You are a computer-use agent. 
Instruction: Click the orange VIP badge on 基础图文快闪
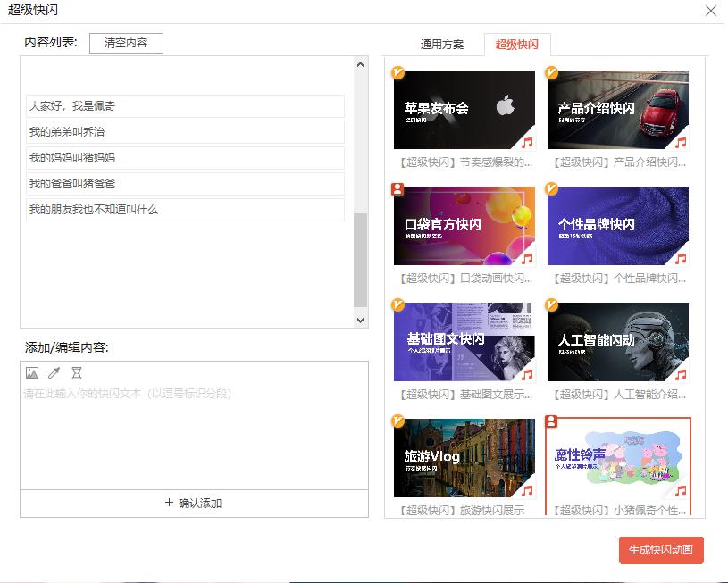[398, 305]
